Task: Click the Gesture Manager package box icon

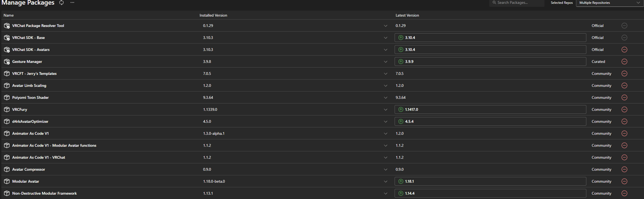Action: 7,61
